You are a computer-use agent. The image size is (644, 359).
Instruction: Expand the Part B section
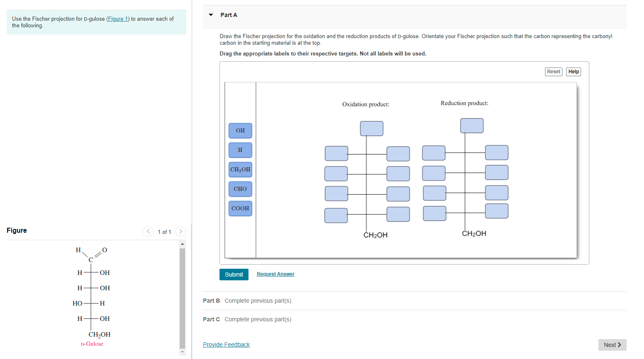pos(211,301)
